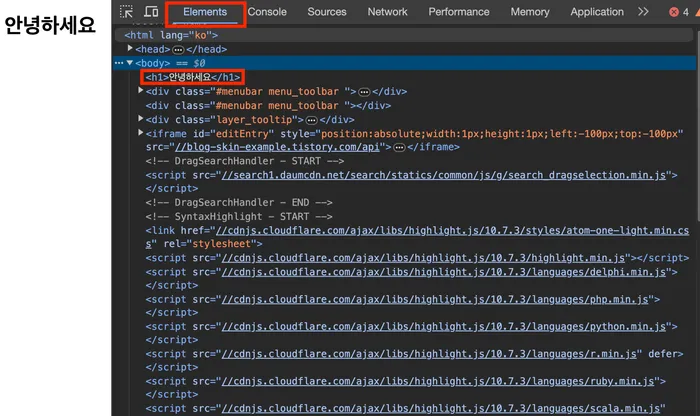
Task: Open languages/scala.min.js link
Action: click(x=441, y=409)
